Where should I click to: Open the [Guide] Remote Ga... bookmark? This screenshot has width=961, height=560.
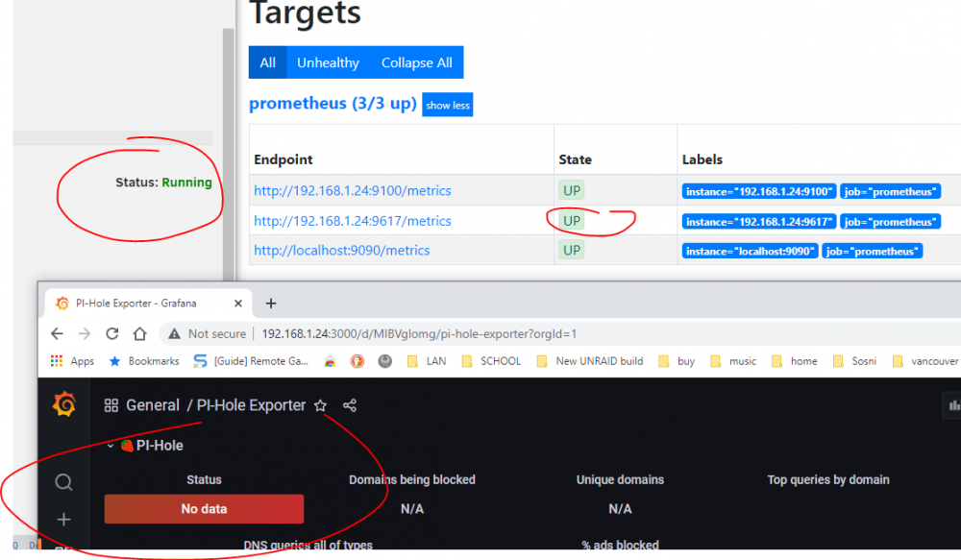point(251,361)
